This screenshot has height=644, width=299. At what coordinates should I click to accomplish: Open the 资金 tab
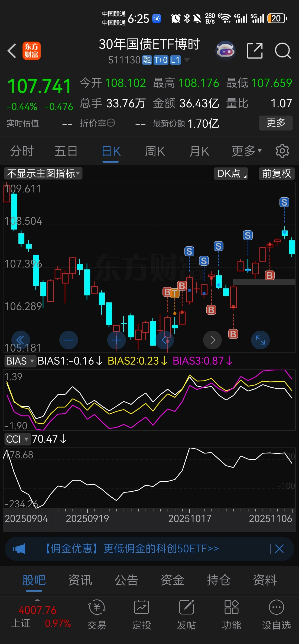(173, 580)
